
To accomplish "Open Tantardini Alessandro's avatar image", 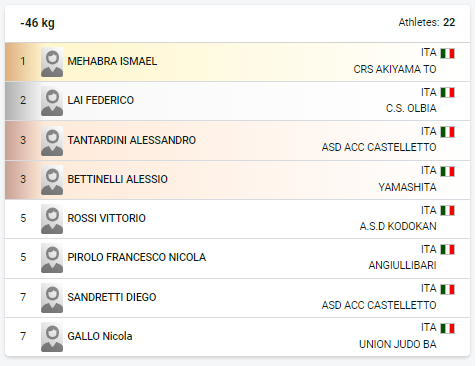I will 52,141.
